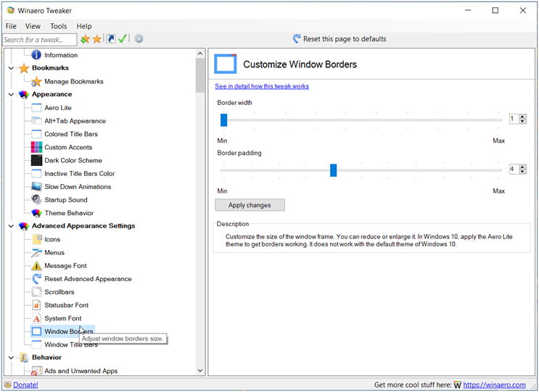
Task: Open settings gear in the toolbar
Action: coord(139,39)
